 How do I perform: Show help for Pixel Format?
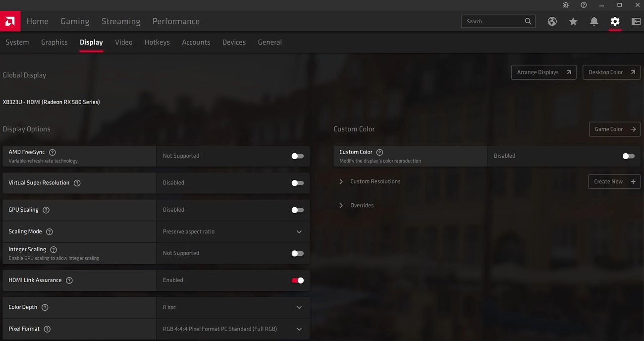pyautogui.click(x=47, y=329)
